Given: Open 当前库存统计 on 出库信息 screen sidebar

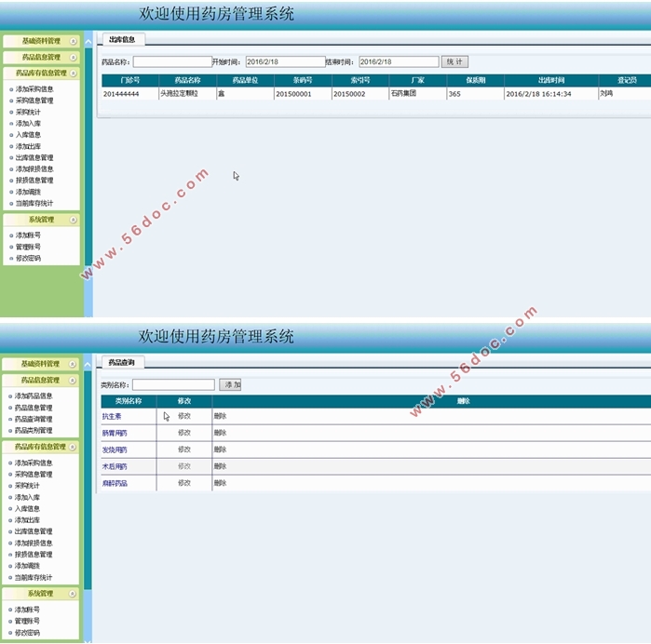Looking at the screenshot, I should click(34, 203).
